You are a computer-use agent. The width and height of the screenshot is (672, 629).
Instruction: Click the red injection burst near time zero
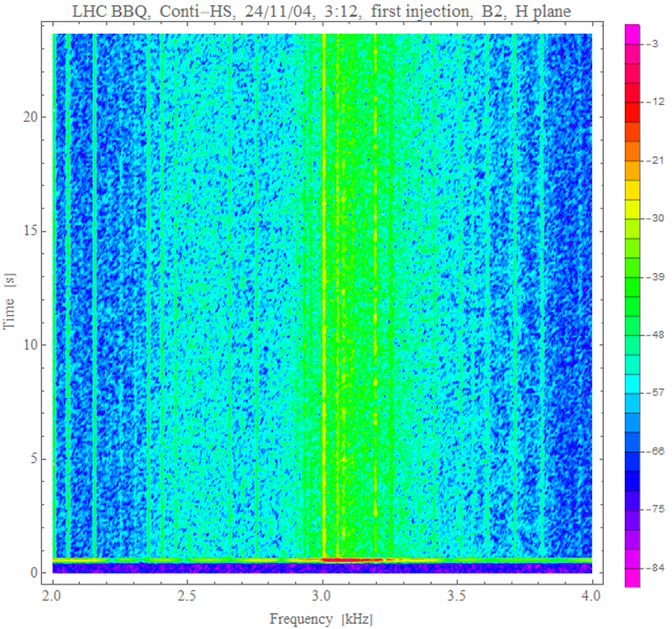coord(351,559)
